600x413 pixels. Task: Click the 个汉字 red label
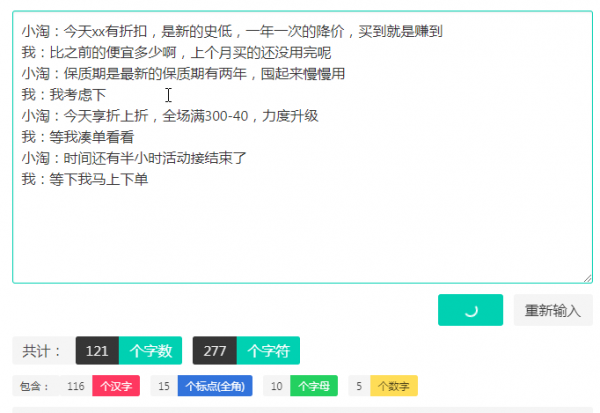tap(116, 386)
